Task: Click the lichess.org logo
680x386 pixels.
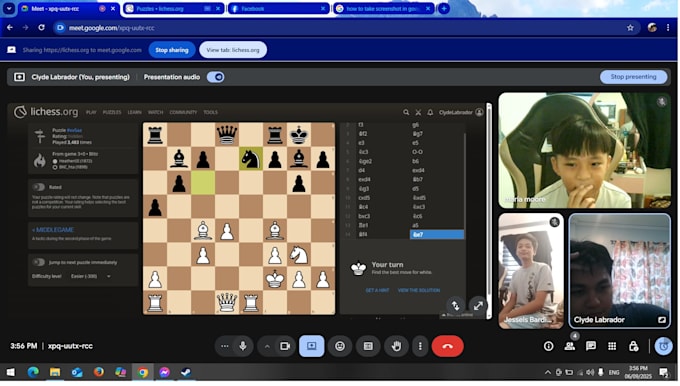Action: point(46,112)
